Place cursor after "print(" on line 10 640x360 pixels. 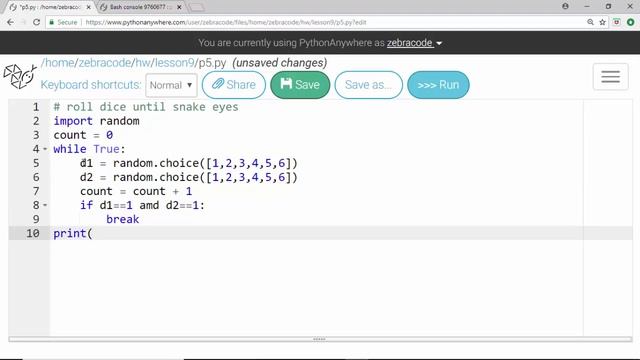[x=93, y=233]
